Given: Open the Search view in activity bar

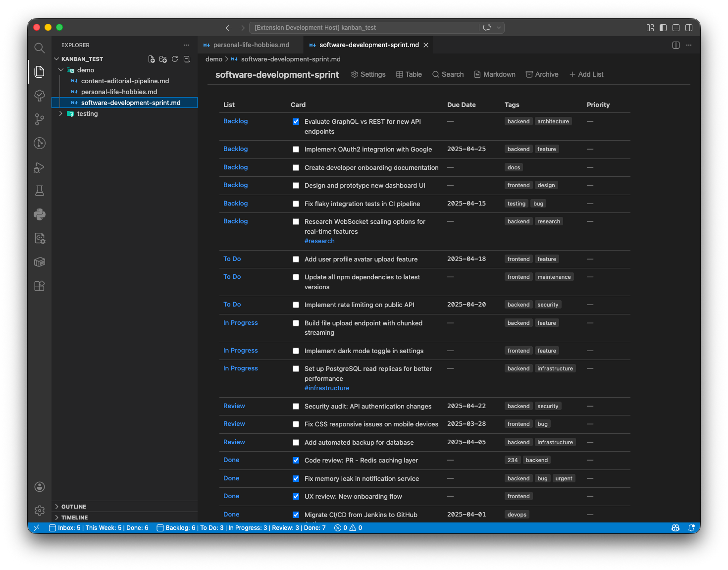Looking at the screenshot, I should pyautogui.click(x=40, y=48).
